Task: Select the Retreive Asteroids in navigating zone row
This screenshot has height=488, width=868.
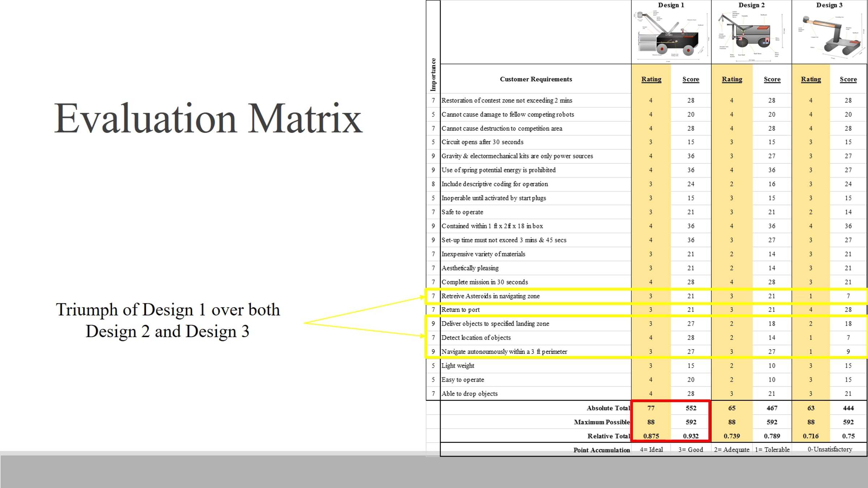Action: coord(646,296)
